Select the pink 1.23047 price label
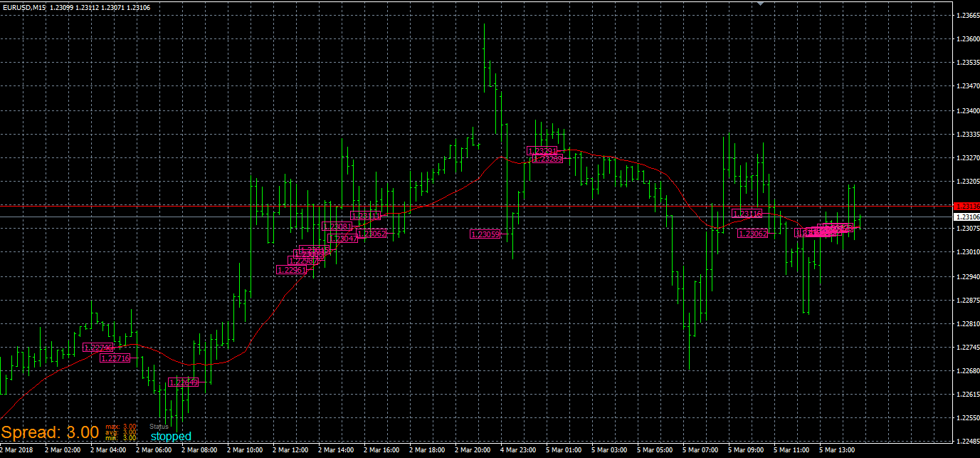Viewport: 980px width, 458px height. click(x=343, y=239)
